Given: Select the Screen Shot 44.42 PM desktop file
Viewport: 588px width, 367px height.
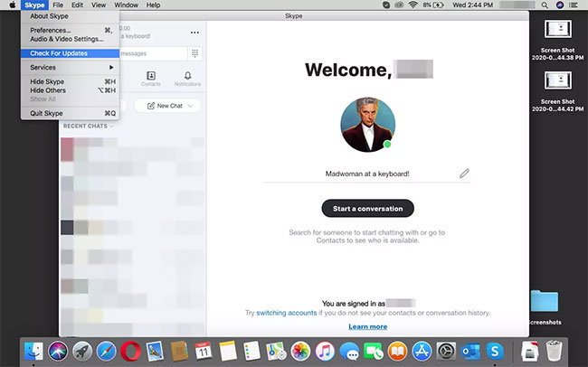Looking at the screenshot, I should (557, 91).
